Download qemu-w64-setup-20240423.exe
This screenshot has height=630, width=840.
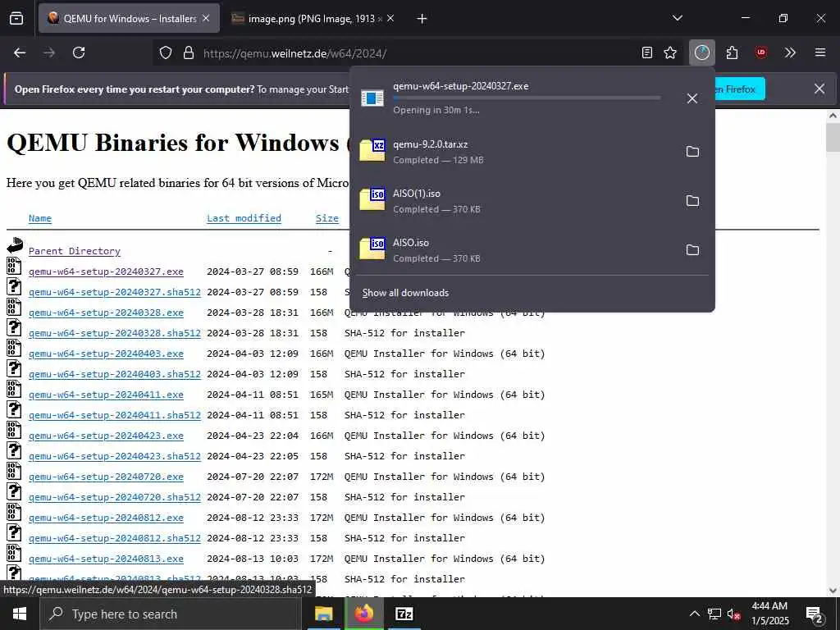[106, 436]
